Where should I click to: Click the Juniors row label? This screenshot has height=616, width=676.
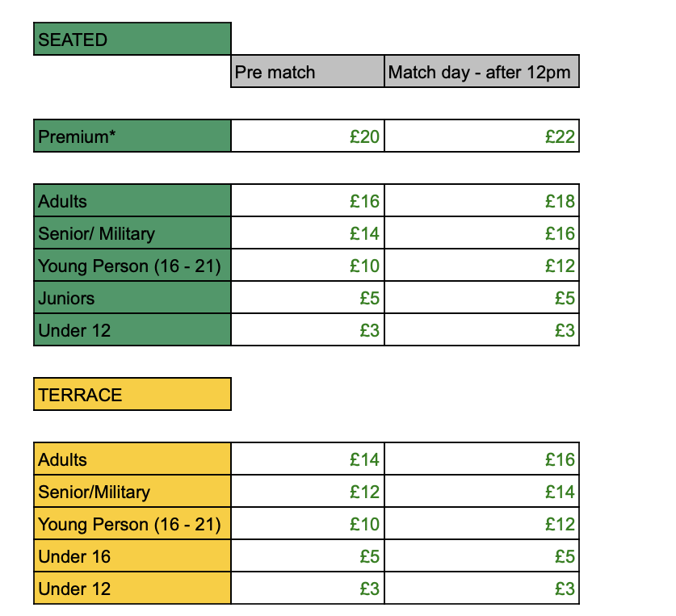click(x=132, y=298)
